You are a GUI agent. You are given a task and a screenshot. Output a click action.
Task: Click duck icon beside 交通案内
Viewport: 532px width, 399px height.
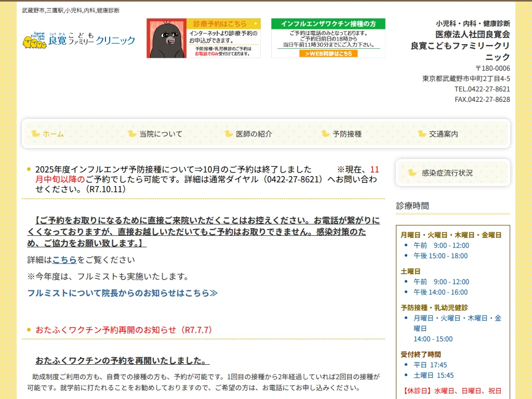tap(422, 134)
